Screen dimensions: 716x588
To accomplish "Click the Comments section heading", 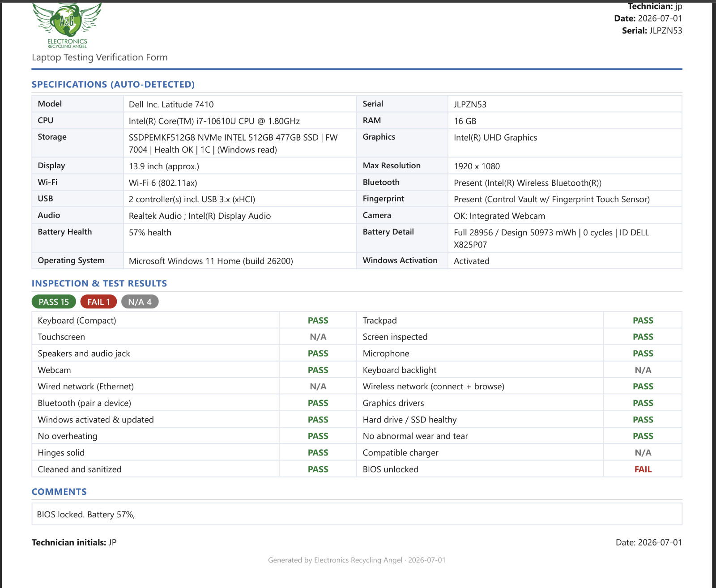I will click(x=59, y=492).
